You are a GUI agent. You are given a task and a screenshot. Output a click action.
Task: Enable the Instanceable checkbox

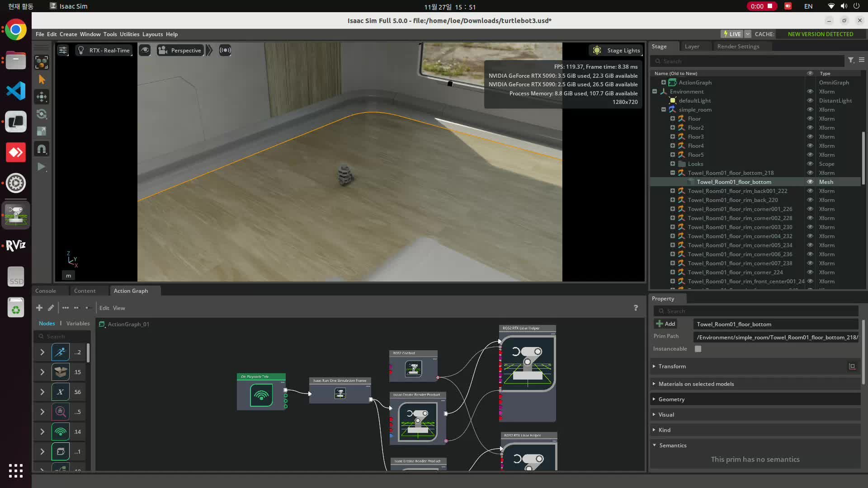(698, 349)
